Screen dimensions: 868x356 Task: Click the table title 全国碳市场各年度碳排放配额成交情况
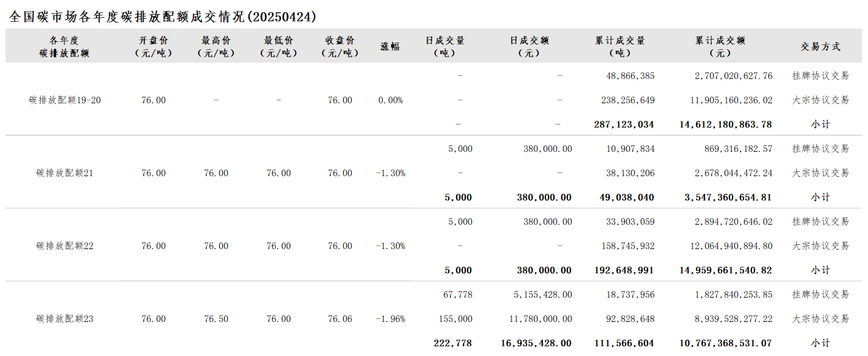[163, 16]
